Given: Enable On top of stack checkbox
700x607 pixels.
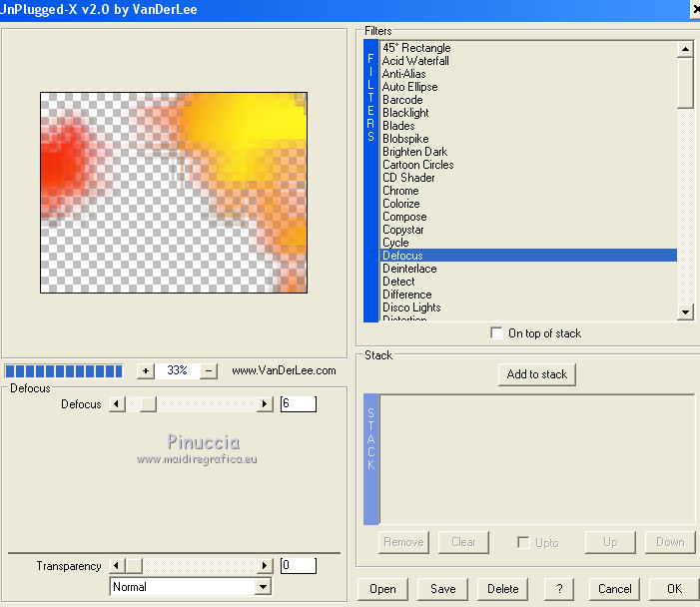Looking at the screenshot, I should coord(496,333).
